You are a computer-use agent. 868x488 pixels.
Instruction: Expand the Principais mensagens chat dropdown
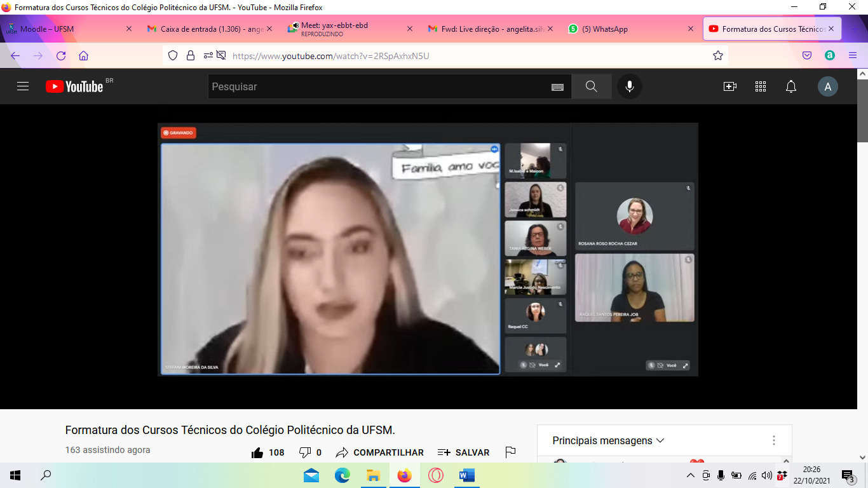tap(608, 440)
